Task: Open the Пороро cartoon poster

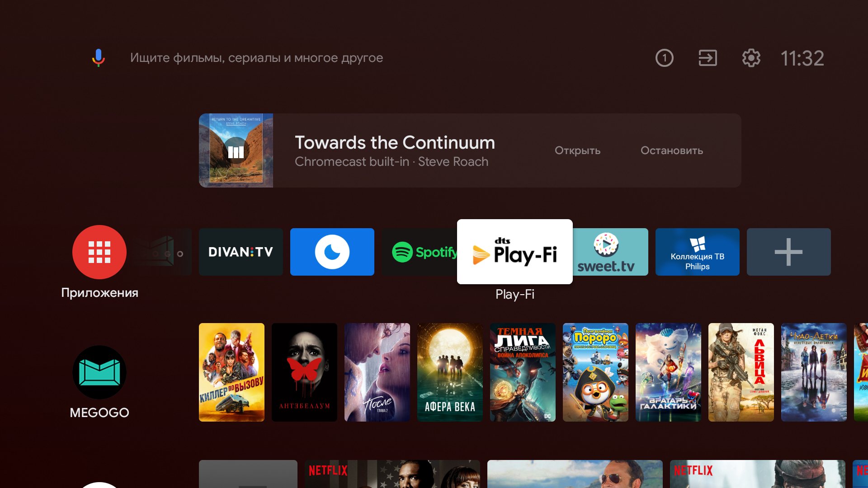Action: click(x=595, y=372)
